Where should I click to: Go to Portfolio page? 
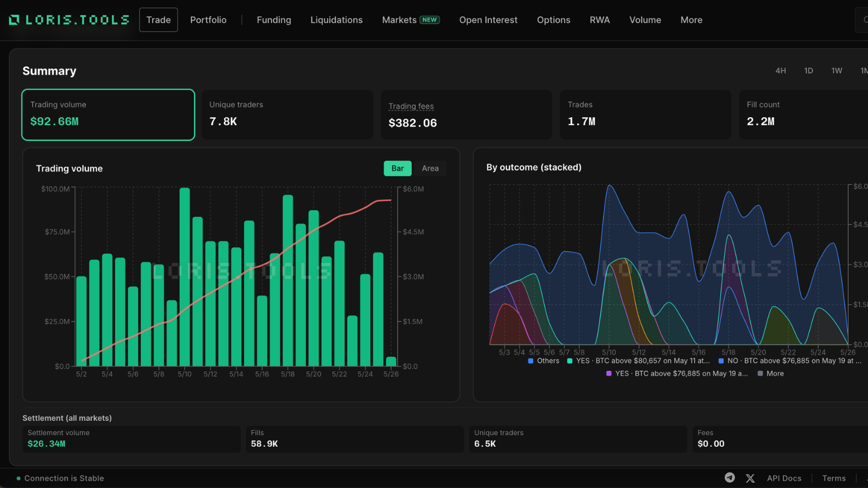point(208,20)
